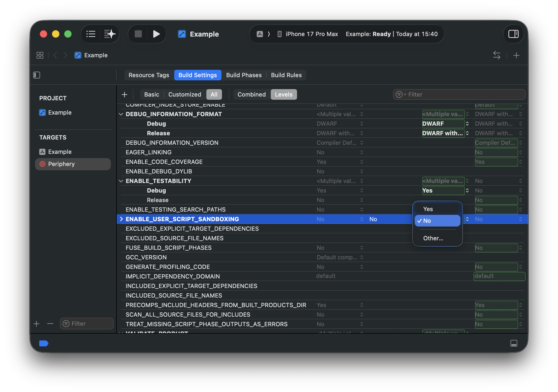The image size is (558, 392).
Task: Add a new editor pane
Action: pos(516,55)
